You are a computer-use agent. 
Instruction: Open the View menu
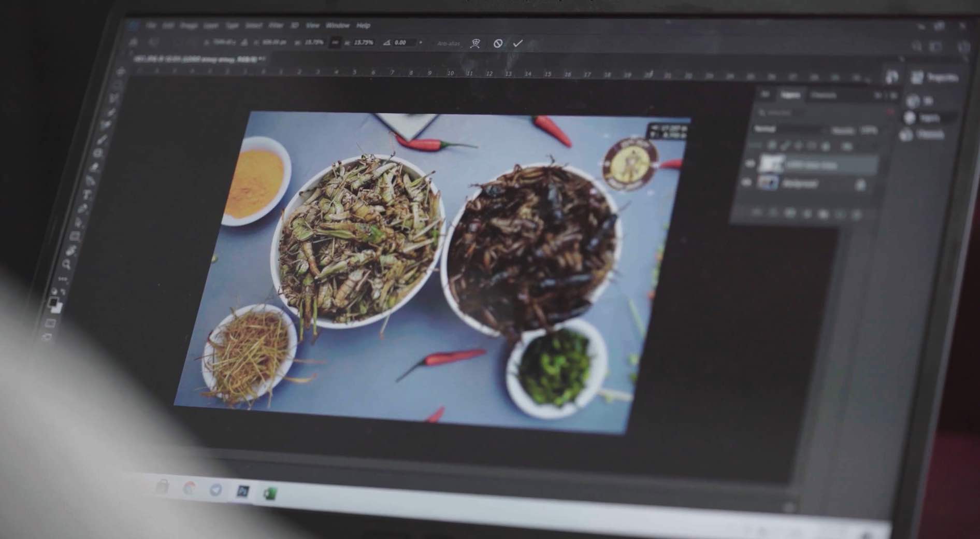312,25
